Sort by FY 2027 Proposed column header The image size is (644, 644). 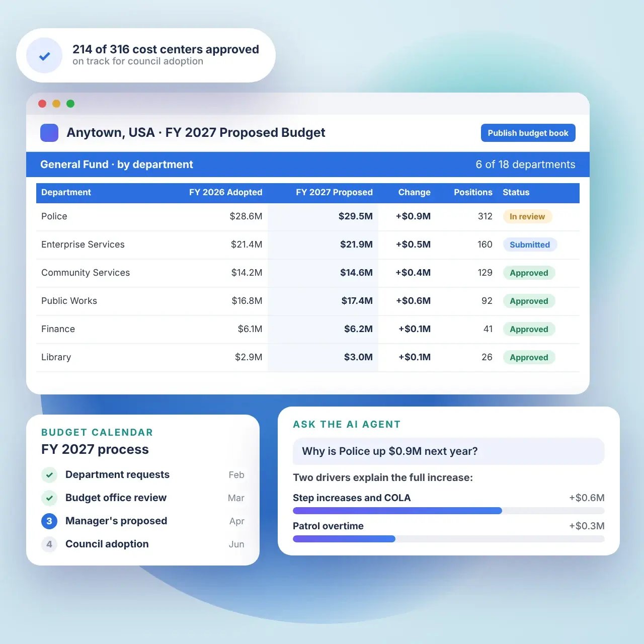coord(334,192)
